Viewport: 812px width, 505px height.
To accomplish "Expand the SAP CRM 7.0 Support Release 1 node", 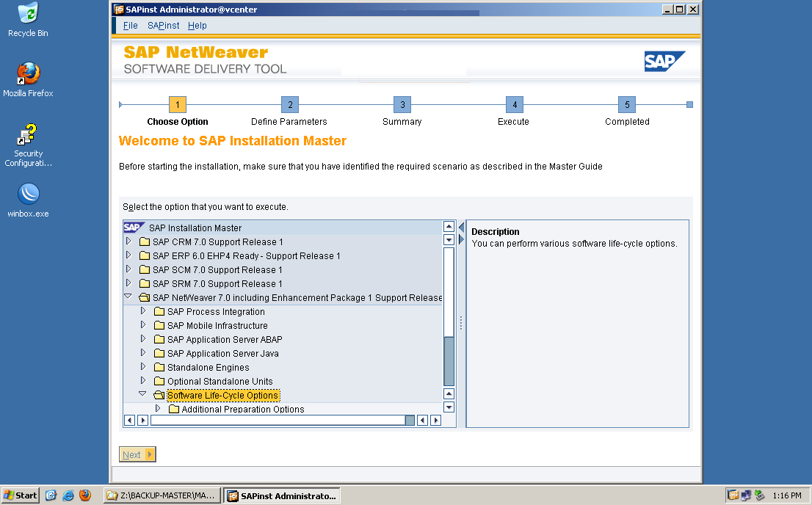I will [128, 241].
